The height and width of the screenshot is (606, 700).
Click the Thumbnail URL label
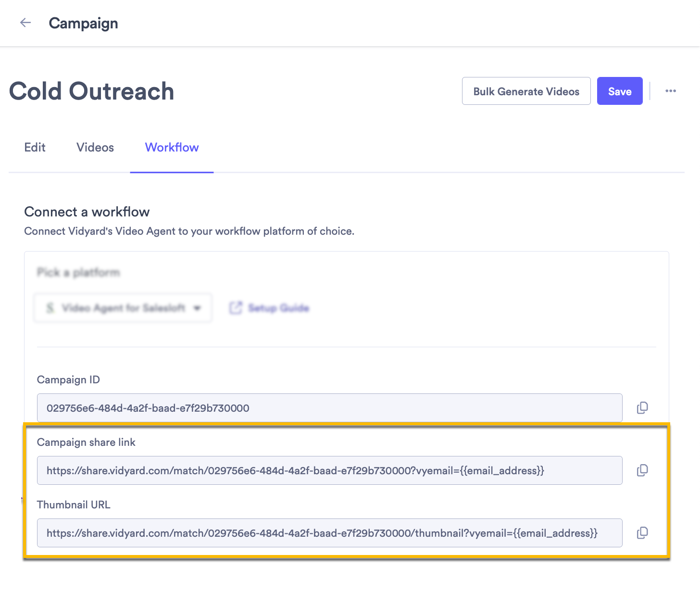(74, 505)
